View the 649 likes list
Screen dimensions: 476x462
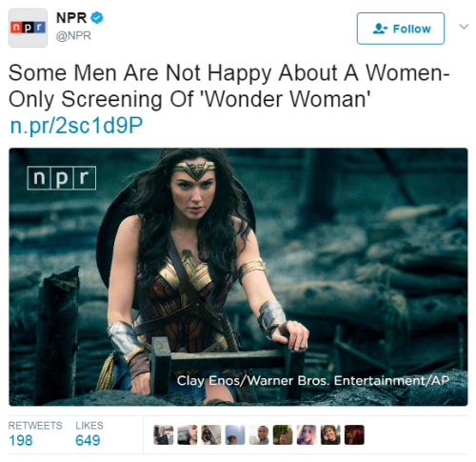coord(89,433)
